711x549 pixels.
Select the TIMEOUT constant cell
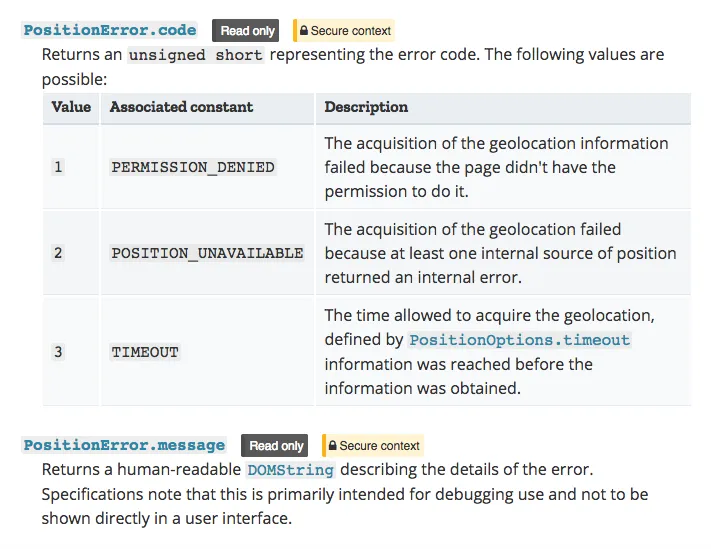tap(145, 352)
